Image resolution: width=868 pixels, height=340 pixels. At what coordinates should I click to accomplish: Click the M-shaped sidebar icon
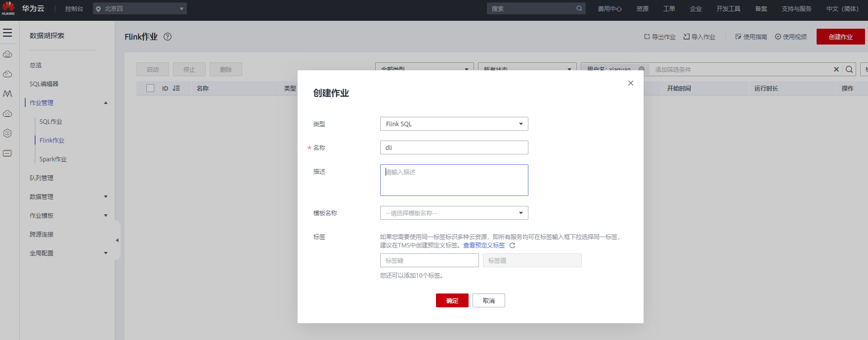click(7, 94)
